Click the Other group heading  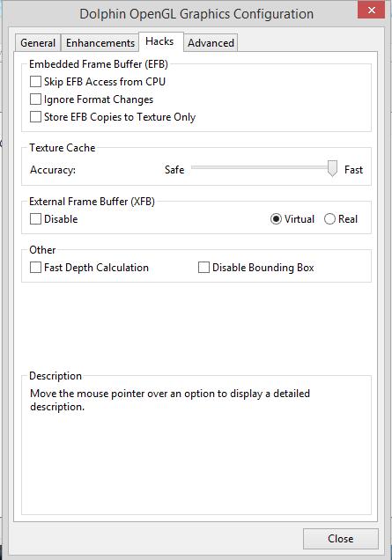tap(42, 250)
